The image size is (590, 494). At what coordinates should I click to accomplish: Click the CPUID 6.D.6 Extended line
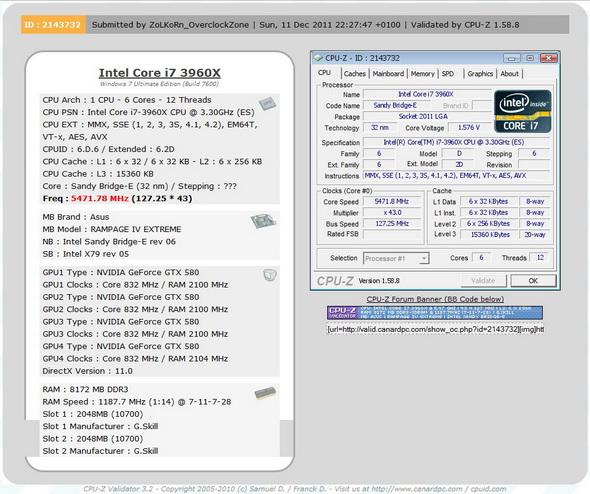click(108, 149)
